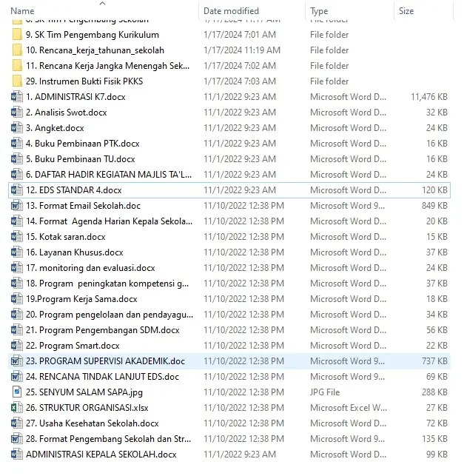This screenshot has width=464, height=476.
Task: Click Word icon of 2. Analisis Swot.docx
Action: [x=17, y=113]
